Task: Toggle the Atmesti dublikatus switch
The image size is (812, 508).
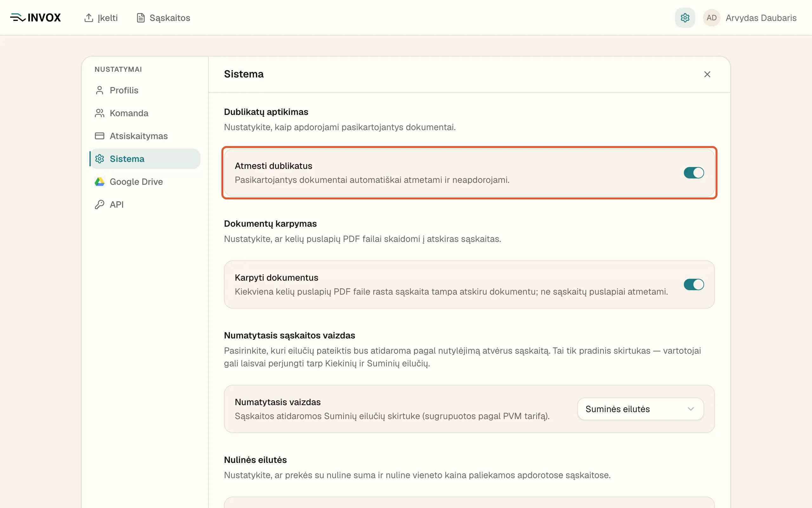Action: point(694,173)
